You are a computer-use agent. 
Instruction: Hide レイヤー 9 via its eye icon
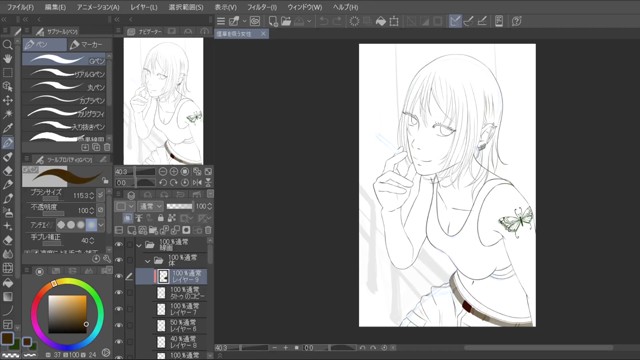click(x=118, y=276)
